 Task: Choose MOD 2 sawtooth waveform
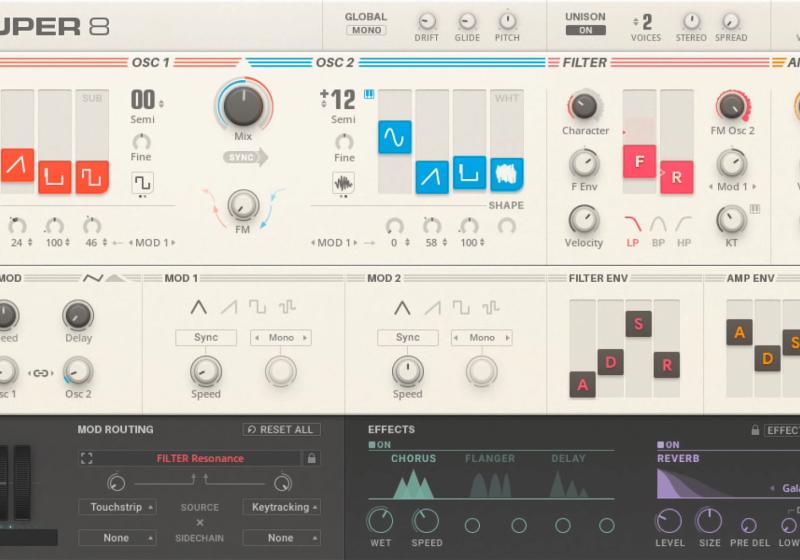point(432,308)
